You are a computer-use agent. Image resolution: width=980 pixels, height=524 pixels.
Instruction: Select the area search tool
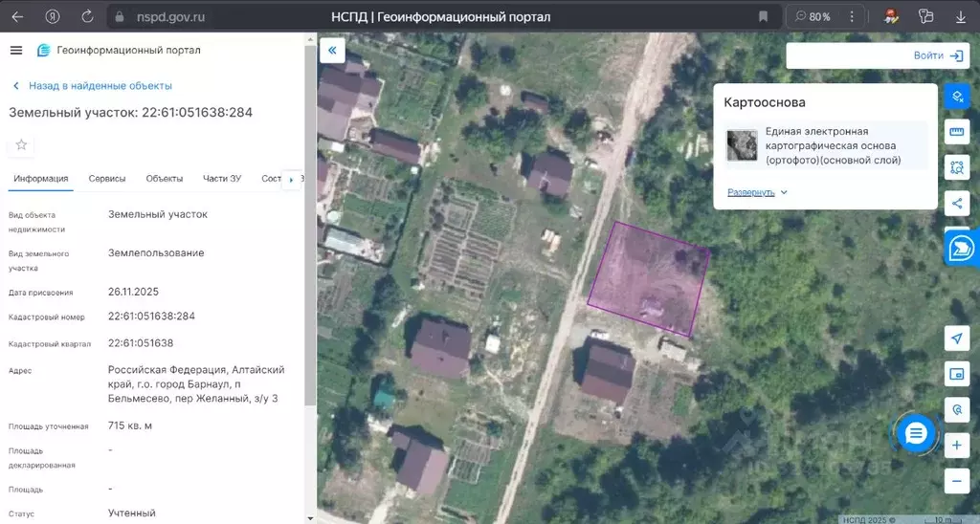coord(956,167)
